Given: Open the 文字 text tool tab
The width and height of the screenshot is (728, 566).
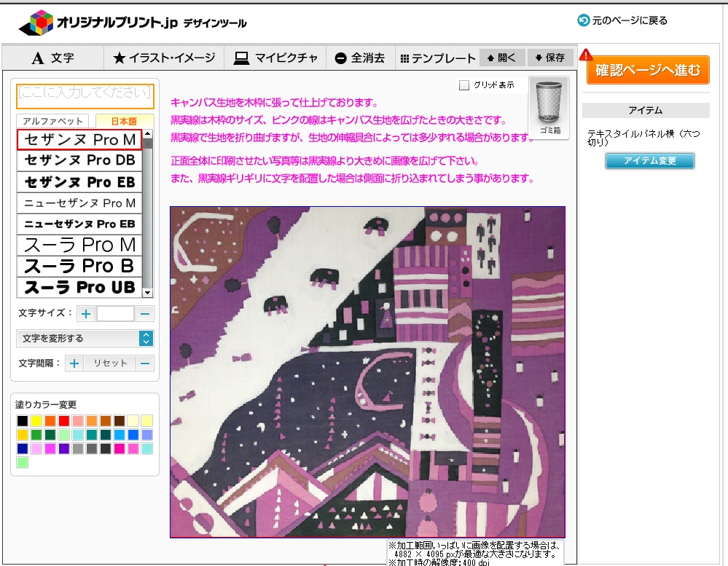Looking at the screenshot, I should coord(53,58).
